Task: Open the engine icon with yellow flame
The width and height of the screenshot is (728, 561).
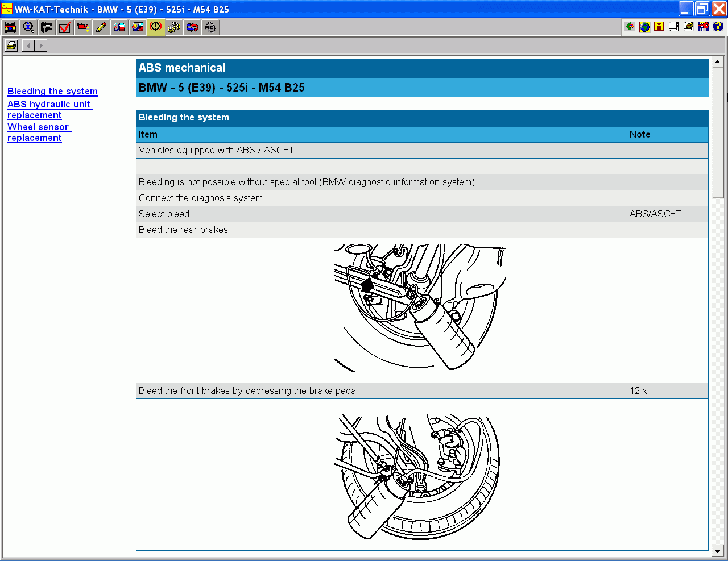Action: pos(138,27)
